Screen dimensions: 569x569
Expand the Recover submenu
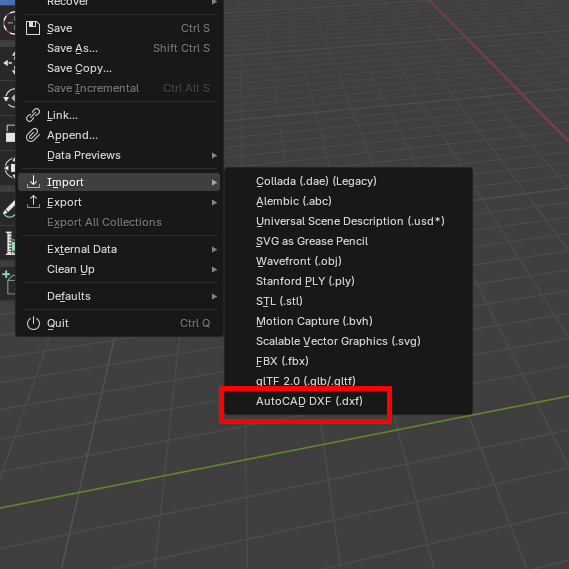point(119,4)
